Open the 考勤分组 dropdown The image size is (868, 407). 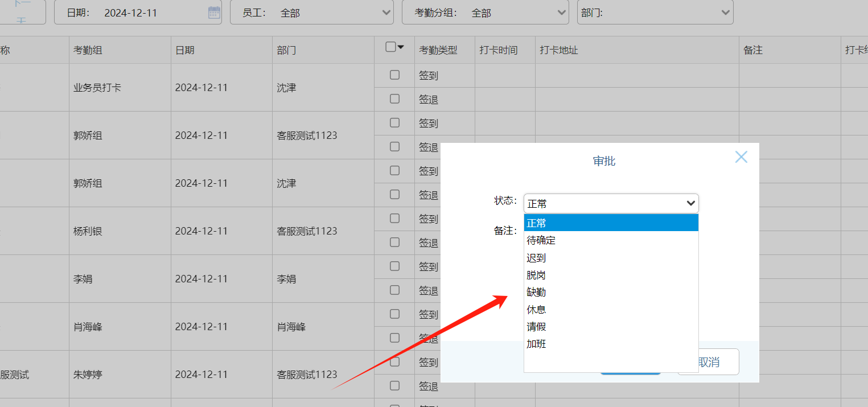pos(485,13)
